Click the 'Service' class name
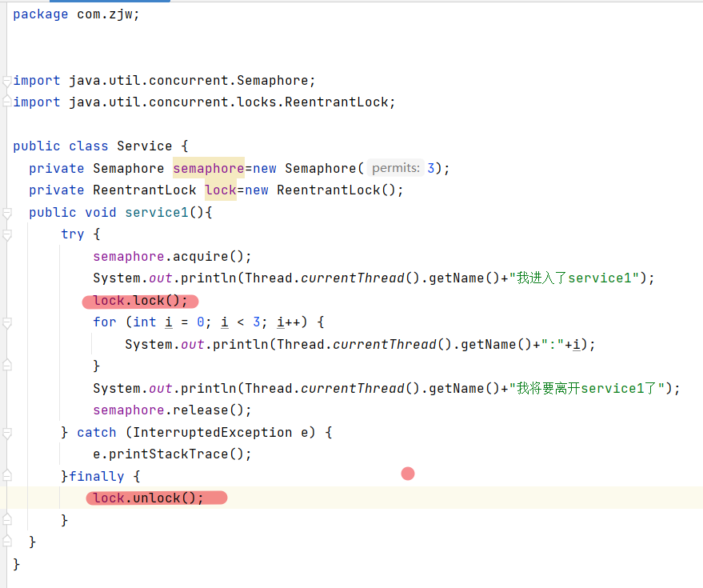Image resolution: width=703 pixels, height=588 pixels. (145, 146)
